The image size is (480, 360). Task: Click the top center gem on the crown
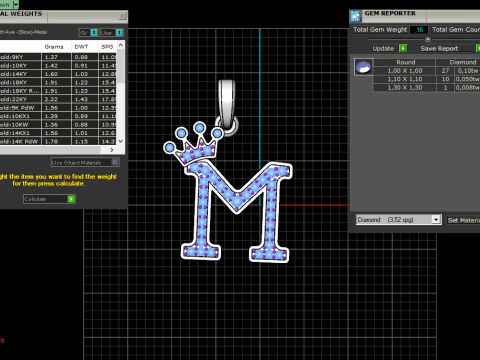click(200, 127)
